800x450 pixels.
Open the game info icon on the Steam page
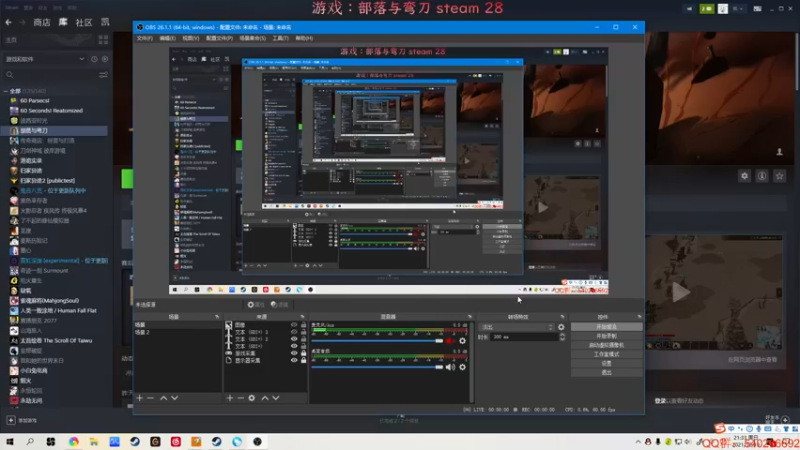coord(762,176)
